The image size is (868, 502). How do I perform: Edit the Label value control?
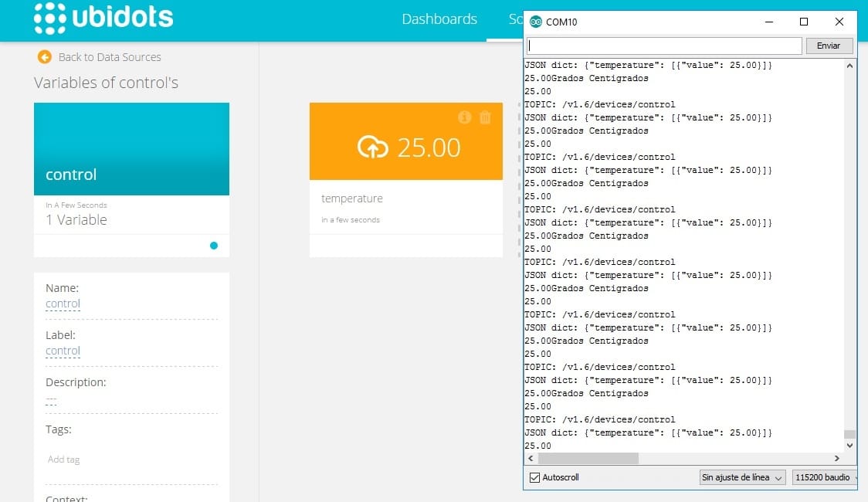(63, 351)
